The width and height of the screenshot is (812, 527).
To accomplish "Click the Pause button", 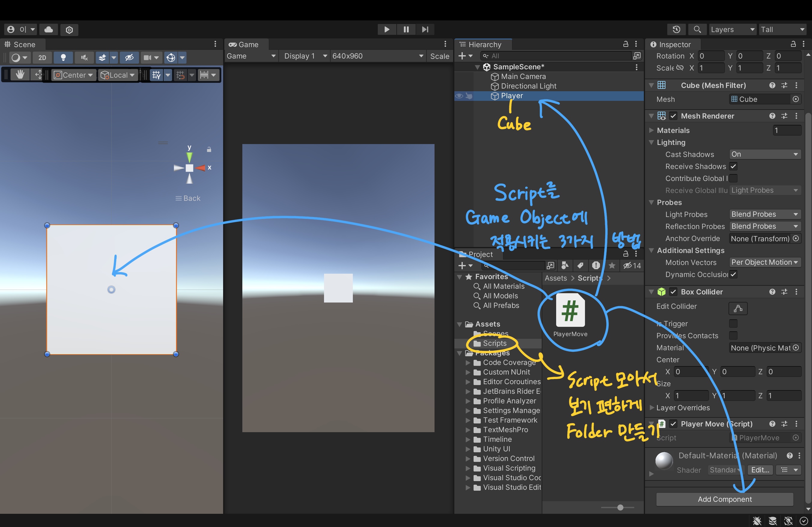I will pos(406,29).
